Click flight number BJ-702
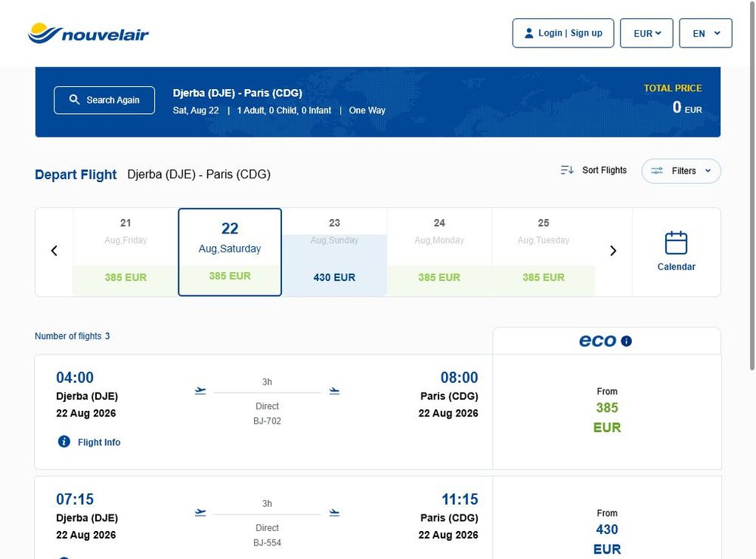Viewport: 756px width, 559px height. tap(267, 421)
